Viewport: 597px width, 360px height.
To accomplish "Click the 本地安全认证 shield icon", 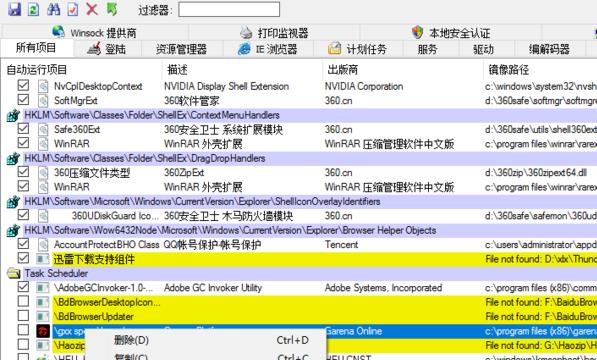I will point(417,32).
